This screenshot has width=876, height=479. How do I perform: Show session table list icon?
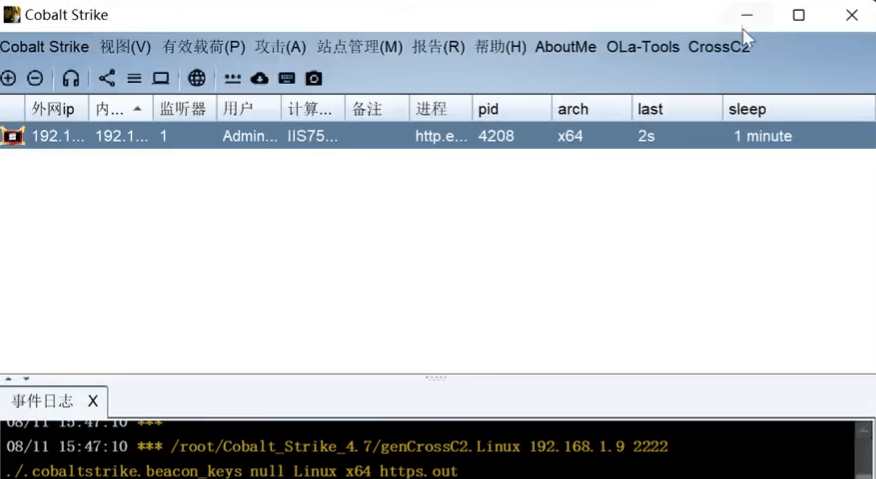coord(134,78)
